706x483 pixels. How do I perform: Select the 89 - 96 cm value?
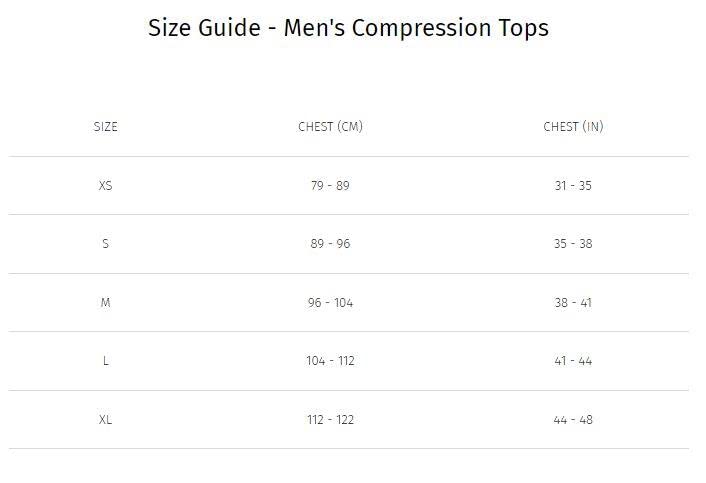tap(330, 244)
